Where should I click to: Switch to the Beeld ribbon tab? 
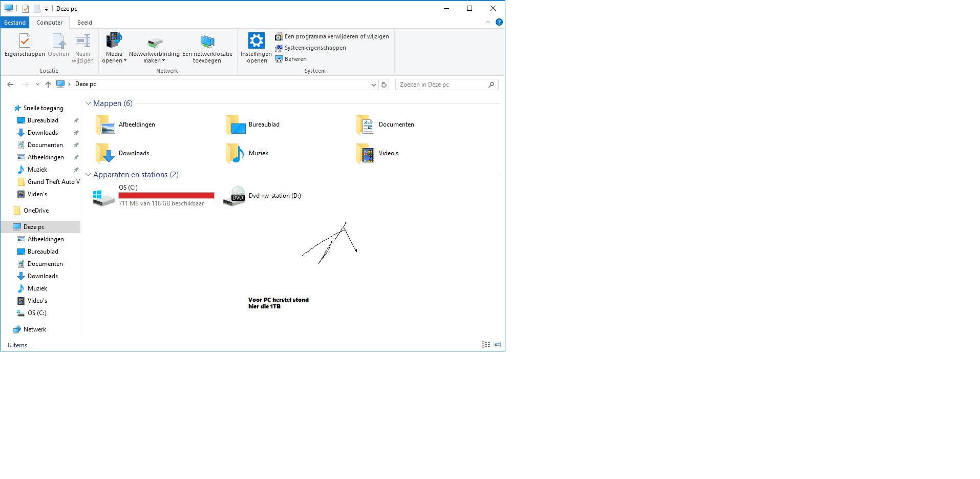[x=85, y=23]
